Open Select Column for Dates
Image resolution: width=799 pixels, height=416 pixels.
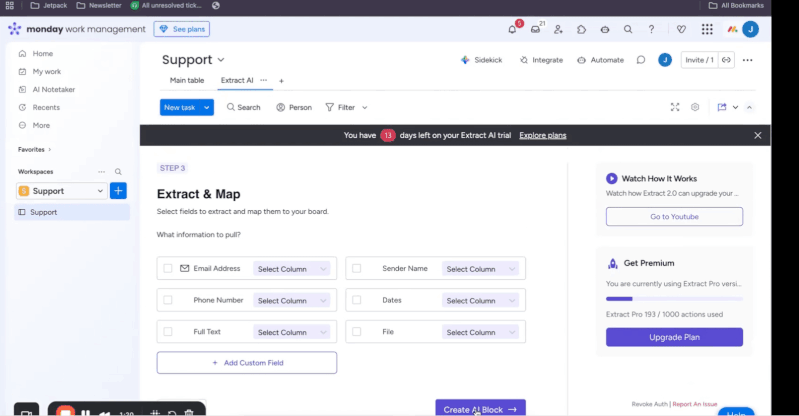[481, 300]
